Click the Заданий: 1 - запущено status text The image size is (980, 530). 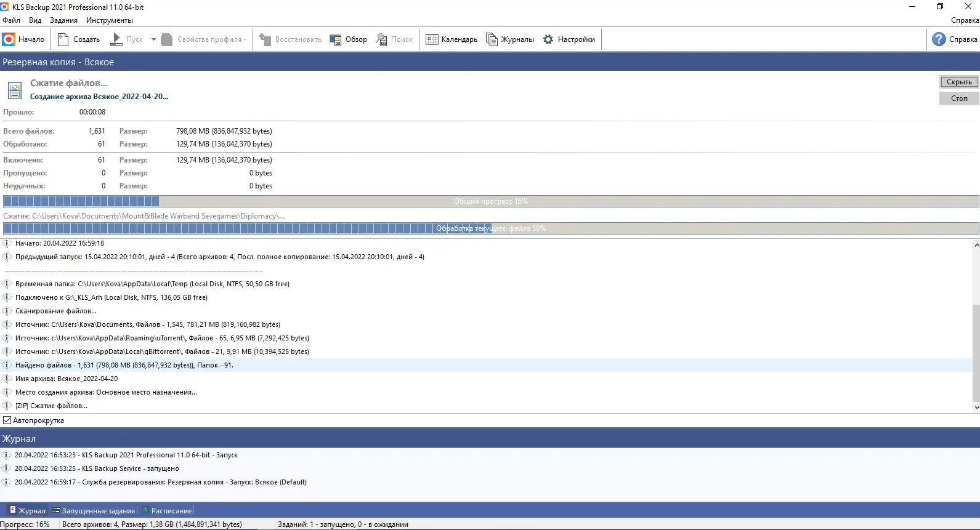click(x=343, y=524)
